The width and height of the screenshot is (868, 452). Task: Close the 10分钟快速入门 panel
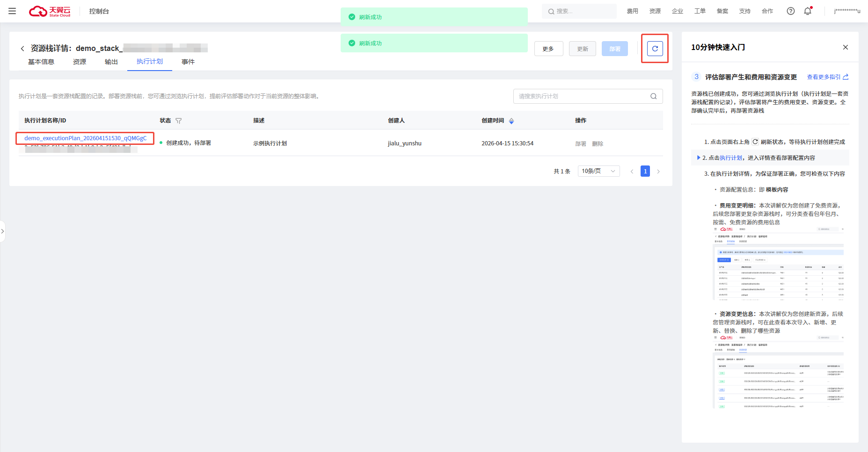(x=846, y=47)
